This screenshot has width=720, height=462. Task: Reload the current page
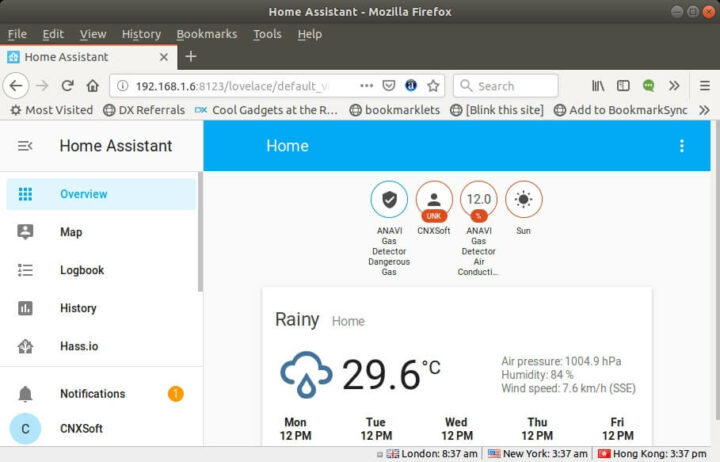point(68,86)
